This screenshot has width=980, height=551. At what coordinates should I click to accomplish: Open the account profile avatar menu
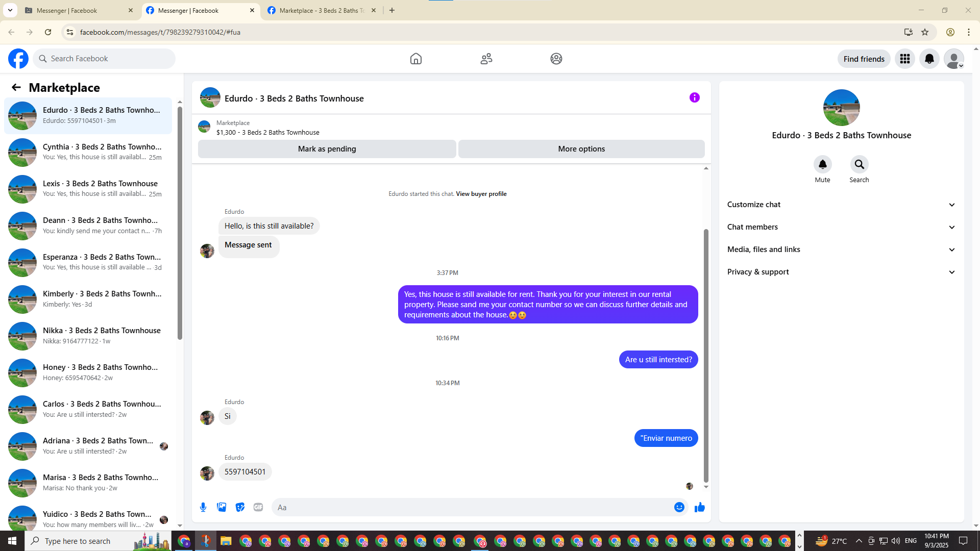(954, 59)
